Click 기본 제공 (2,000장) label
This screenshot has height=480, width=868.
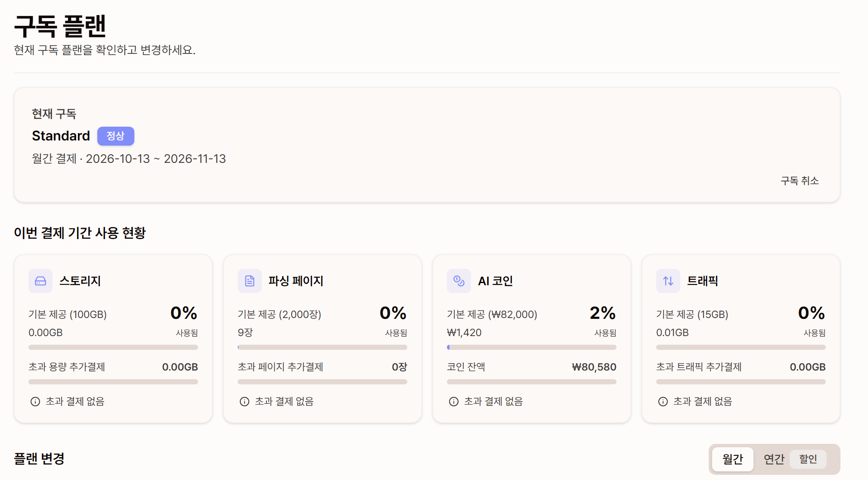point(279,315)
